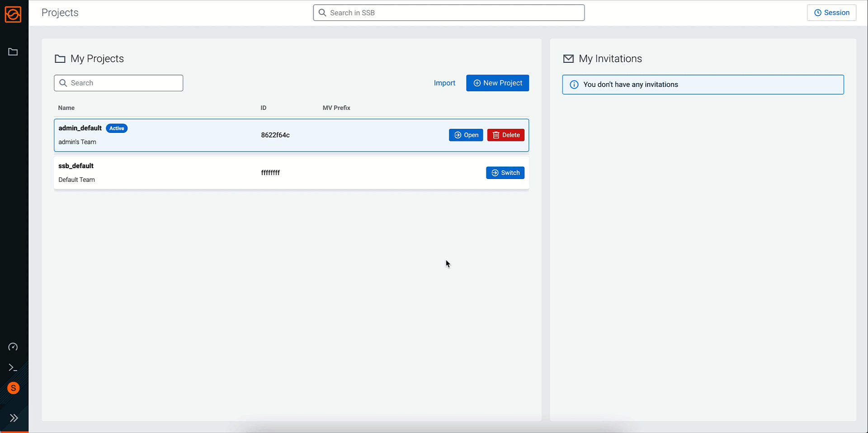Switch to the ssb_default project

click(505, 173)
